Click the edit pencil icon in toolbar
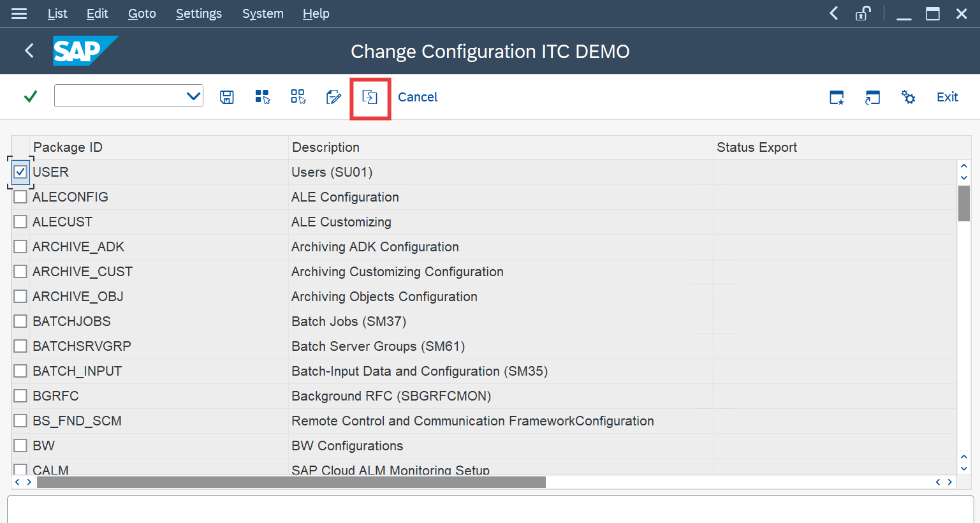 click(333, 97)
